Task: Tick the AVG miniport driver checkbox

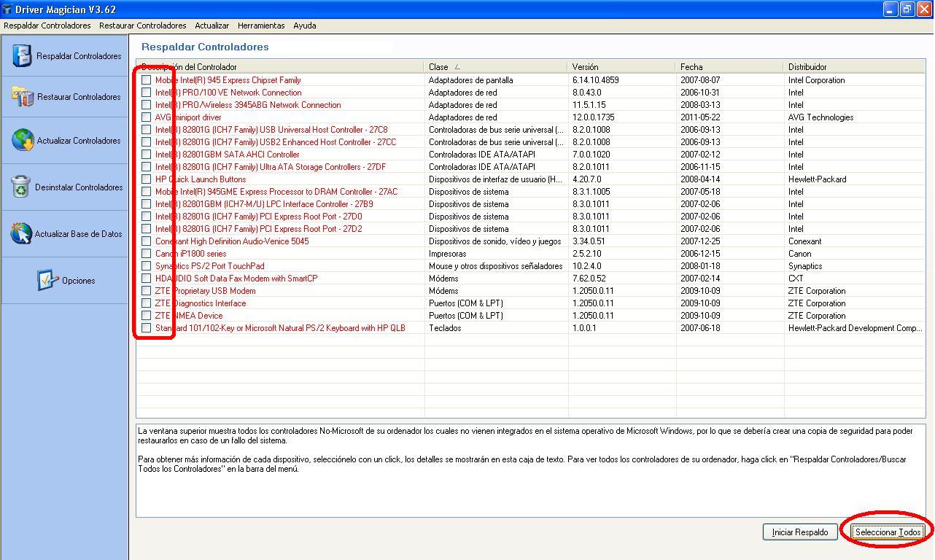Action: [x=147, y=117]
